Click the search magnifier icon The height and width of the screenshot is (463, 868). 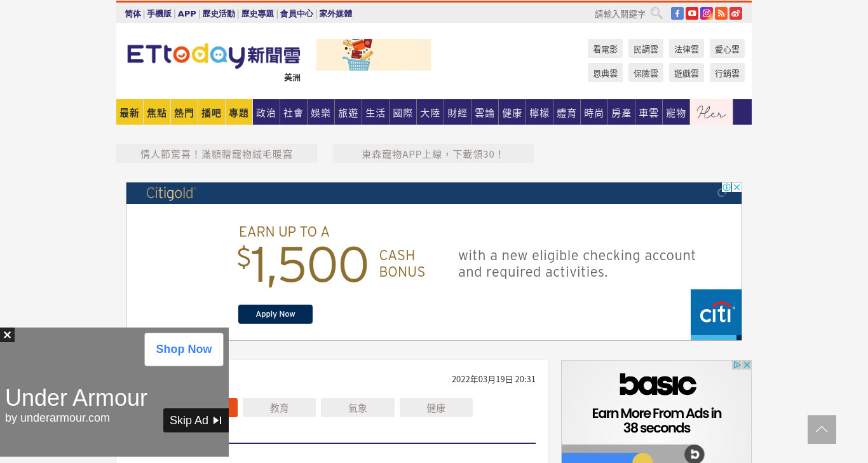656,13
